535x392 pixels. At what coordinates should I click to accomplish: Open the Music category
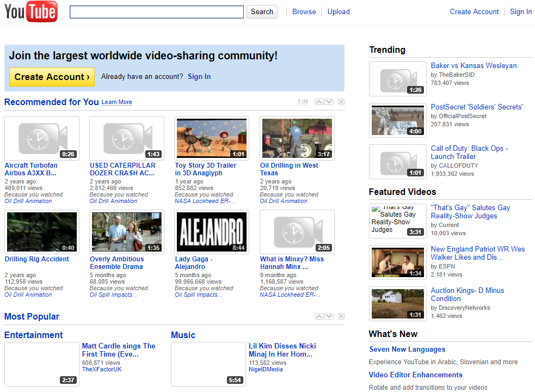[x=183, y=335]
